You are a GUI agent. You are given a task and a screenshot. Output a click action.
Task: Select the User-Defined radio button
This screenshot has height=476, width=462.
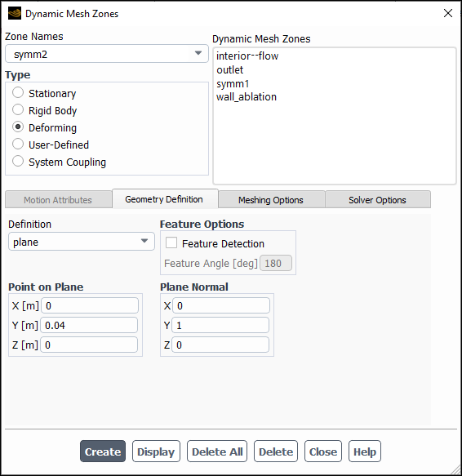pos(18,144)
